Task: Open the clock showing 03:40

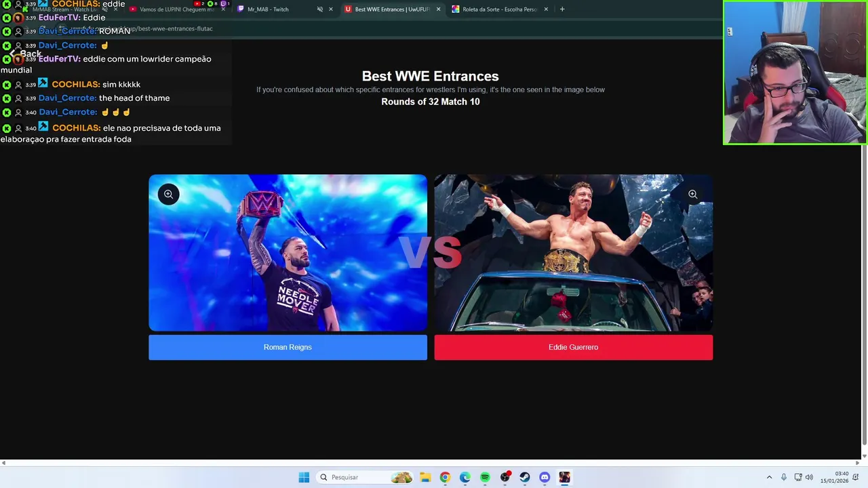Action: (835, 477)
